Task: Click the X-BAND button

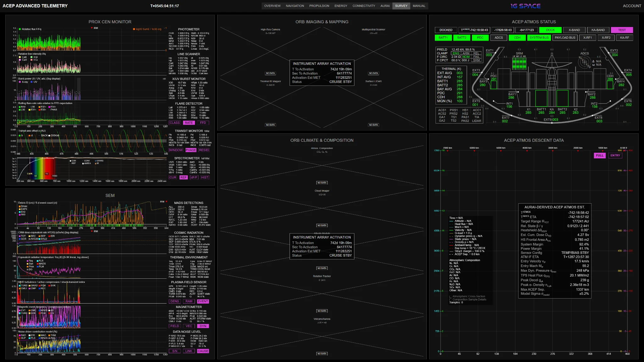Action: [x=574, y=30]
